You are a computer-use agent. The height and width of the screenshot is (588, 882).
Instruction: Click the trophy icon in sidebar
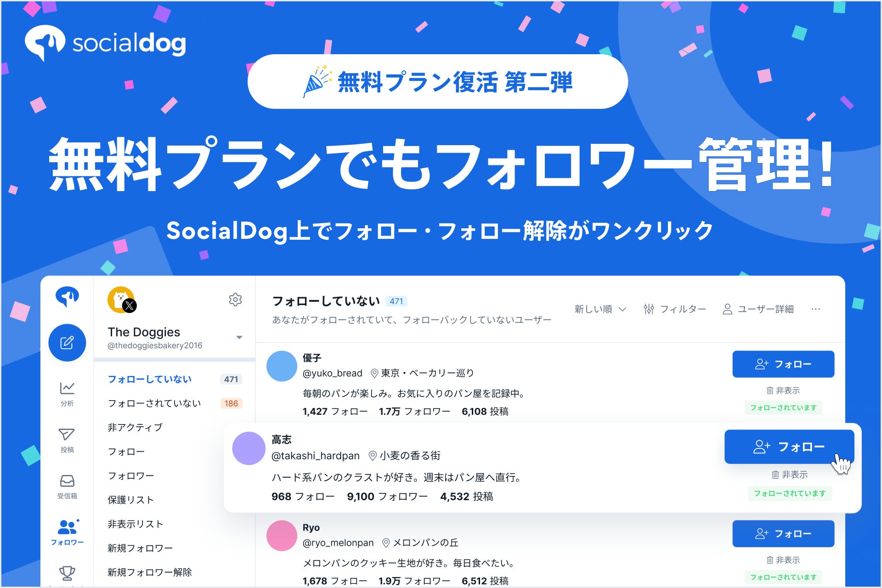[x=67, y=573]
